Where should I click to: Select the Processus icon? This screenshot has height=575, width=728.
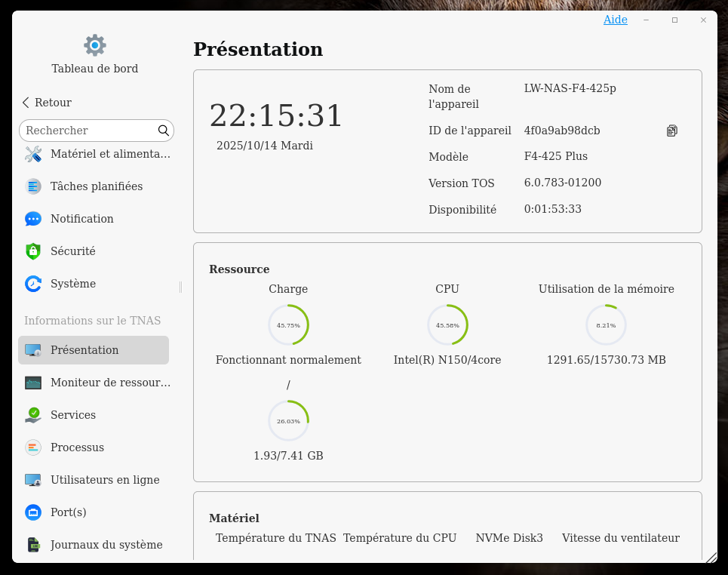[33, 447]
